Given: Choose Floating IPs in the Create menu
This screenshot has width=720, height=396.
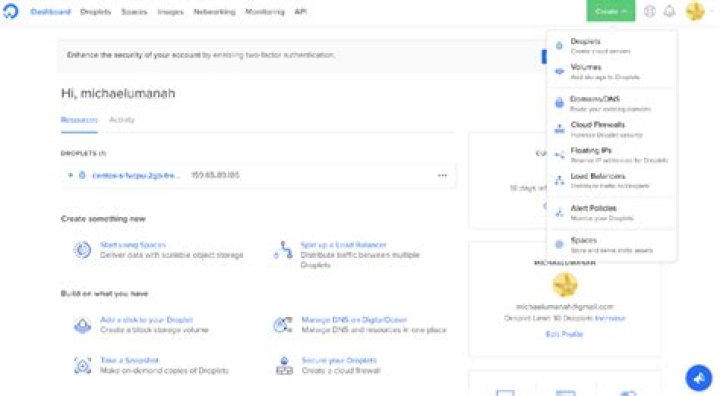Looking at the screenshot, I should (x=612, y=155).
